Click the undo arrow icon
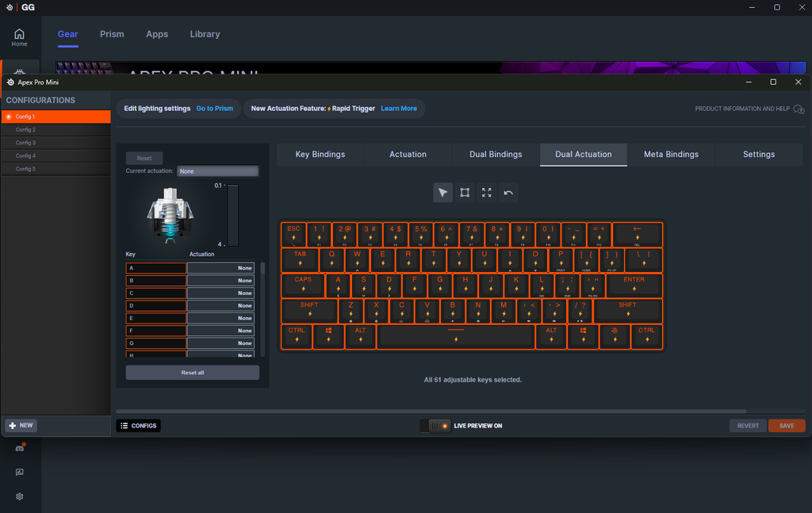The image size is (812, 513). coord(508,193)
